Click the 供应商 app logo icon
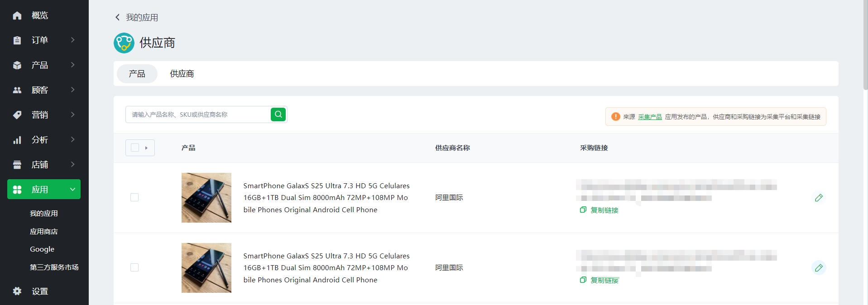The width and height of the screenshot is (868, 305). pos(124,43)
